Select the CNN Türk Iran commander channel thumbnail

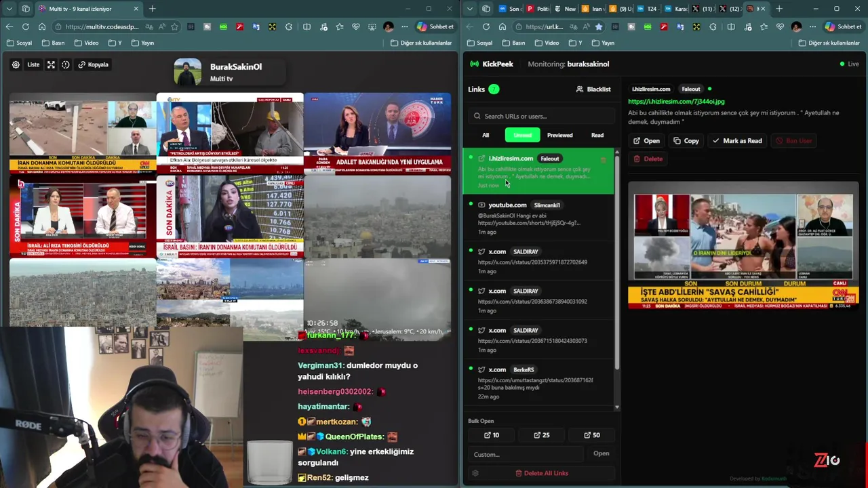(82, 134)
